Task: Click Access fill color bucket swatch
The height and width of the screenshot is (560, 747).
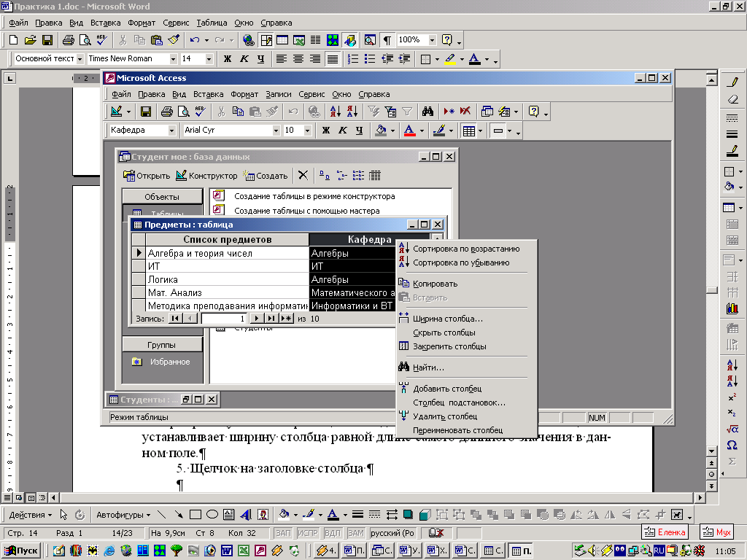Action: pos(381,130)
